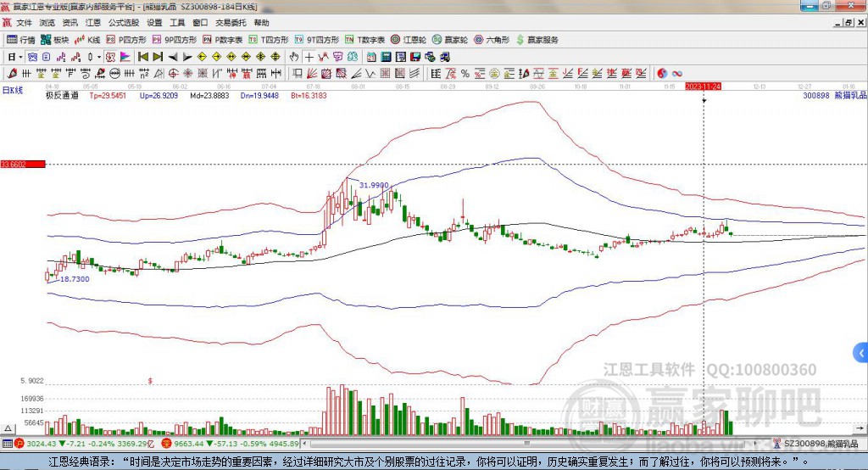This screenshot has width=868, height=470.
Task: Open the 江恩 menu
Action: click(93, 23)
